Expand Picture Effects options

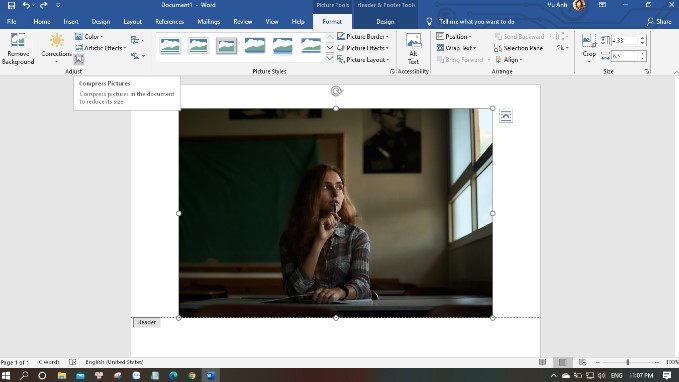[363, 48]
